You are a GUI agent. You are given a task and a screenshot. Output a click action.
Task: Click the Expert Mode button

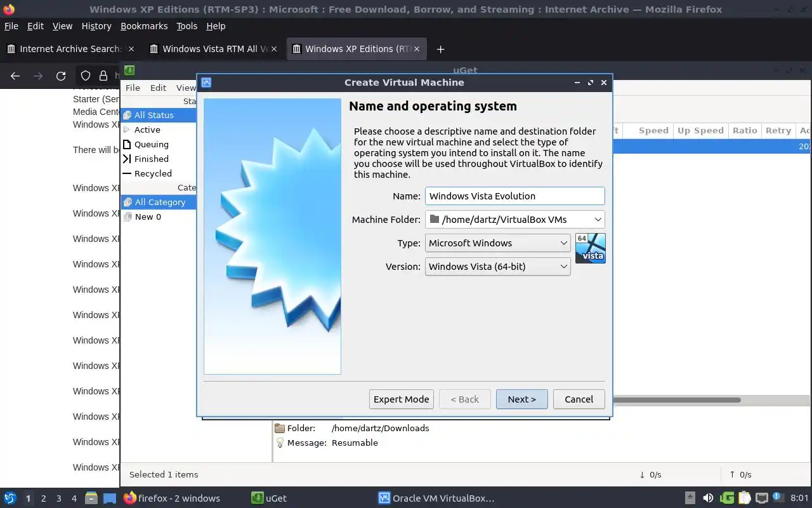(402, 399)
